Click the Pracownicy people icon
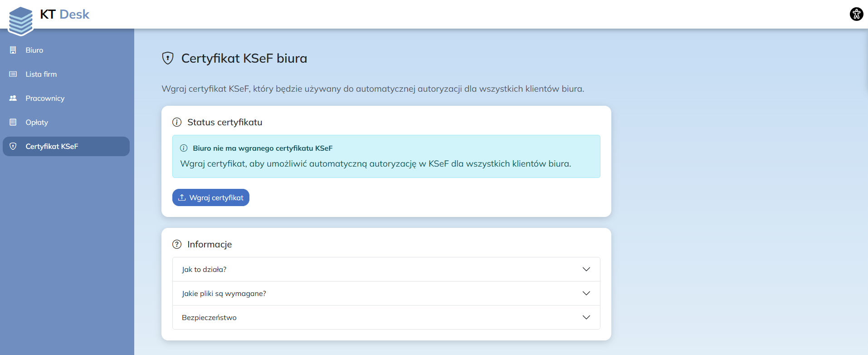The width and height of the screenshot is (868, 355). pyautogui.click(x=13, y=98)
